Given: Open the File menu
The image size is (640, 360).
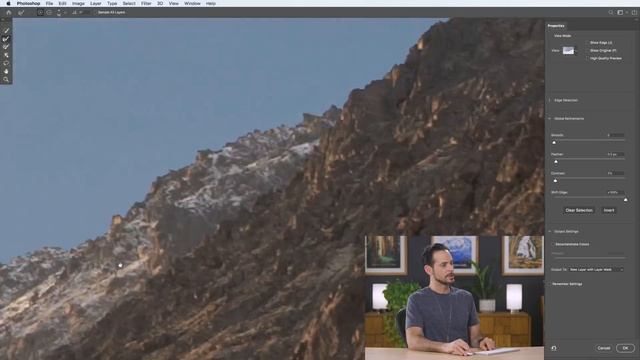Looking at the screenshot, I should pos(49,3).
